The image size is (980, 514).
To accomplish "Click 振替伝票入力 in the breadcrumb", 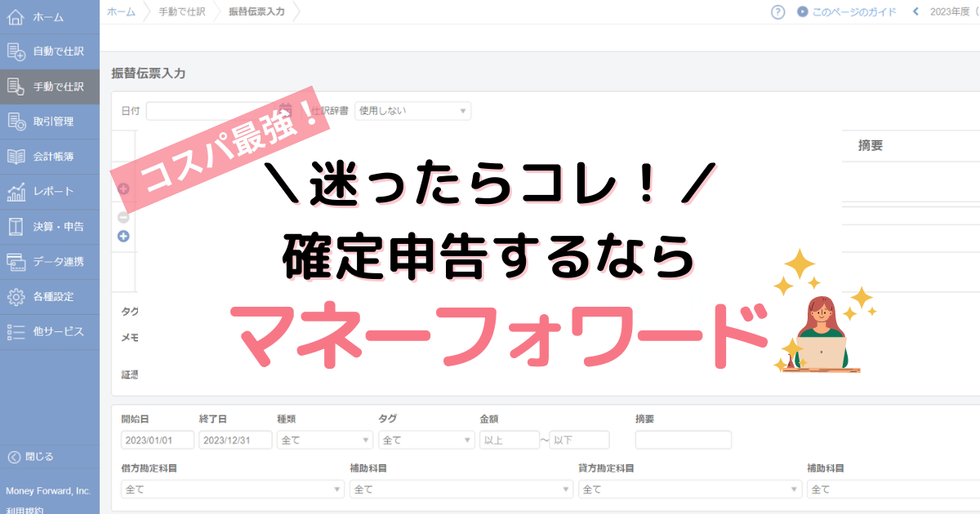I will (x=256, y=12).
